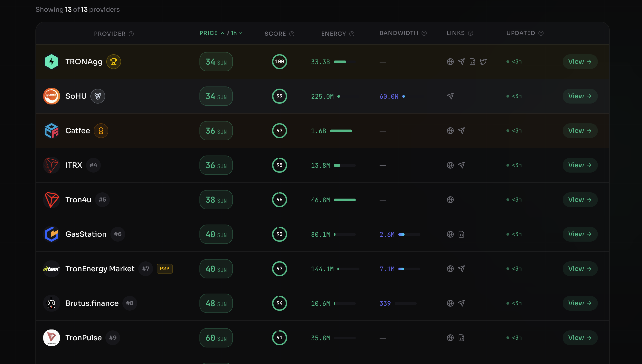
Task: Click ITRX rank #4 badge
Action: (x=93, y=165)
